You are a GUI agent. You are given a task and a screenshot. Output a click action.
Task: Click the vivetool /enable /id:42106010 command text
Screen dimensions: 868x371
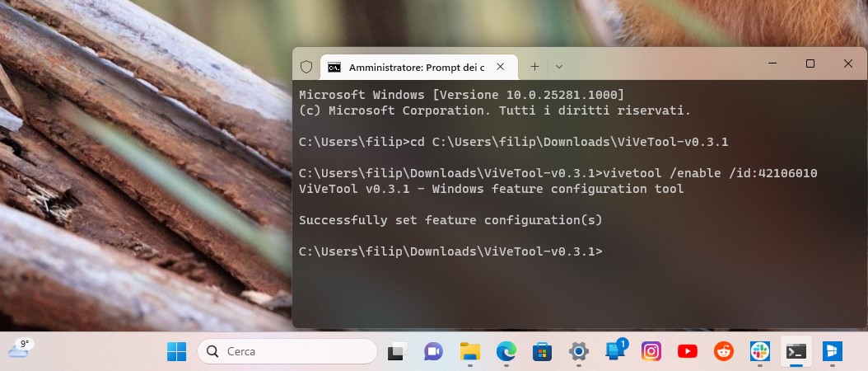coord(710,173)
